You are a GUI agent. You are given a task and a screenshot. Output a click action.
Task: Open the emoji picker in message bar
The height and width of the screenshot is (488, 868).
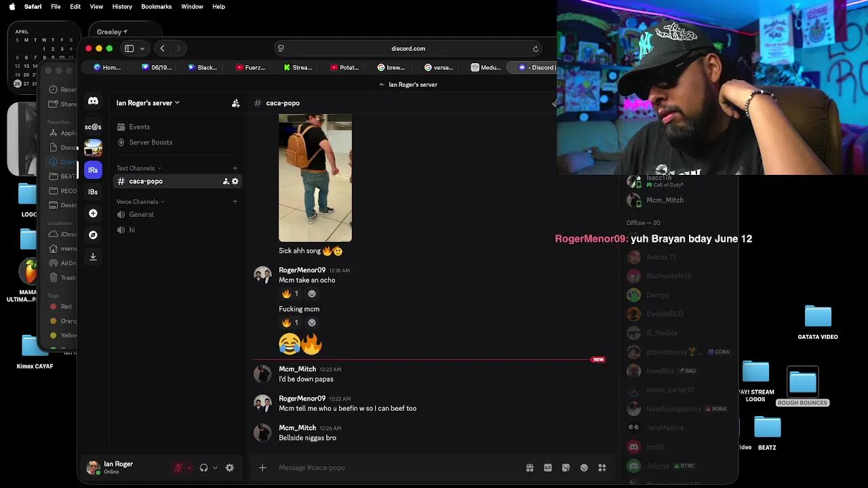[x=584, y=468]
